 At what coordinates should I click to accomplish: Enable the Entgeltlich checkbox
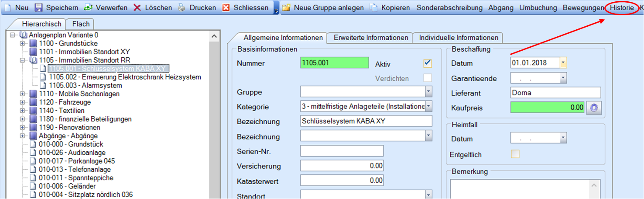pyautogui.click(x=515, y=154)
